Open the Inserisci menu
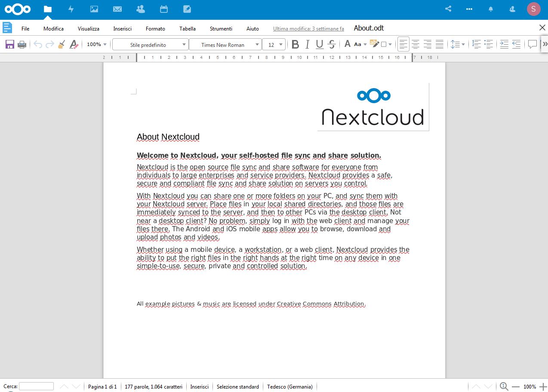 tap(123, 28)
